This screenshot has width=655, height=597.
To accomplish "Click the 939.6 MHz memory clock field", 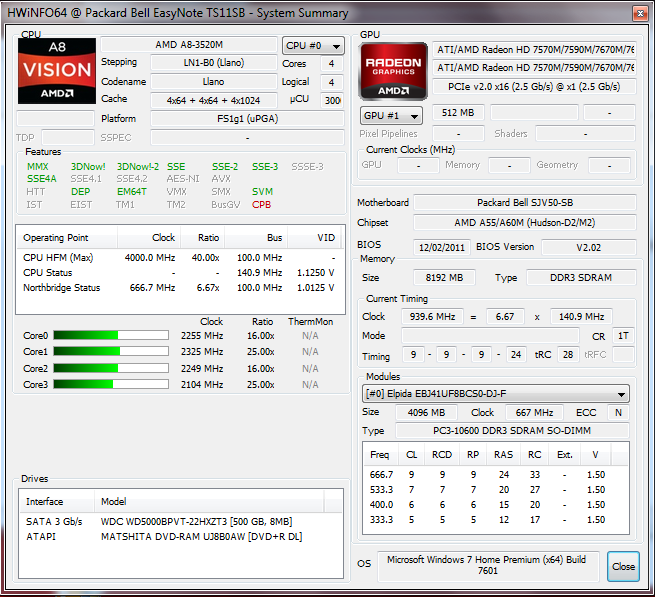I will [432, 317].
